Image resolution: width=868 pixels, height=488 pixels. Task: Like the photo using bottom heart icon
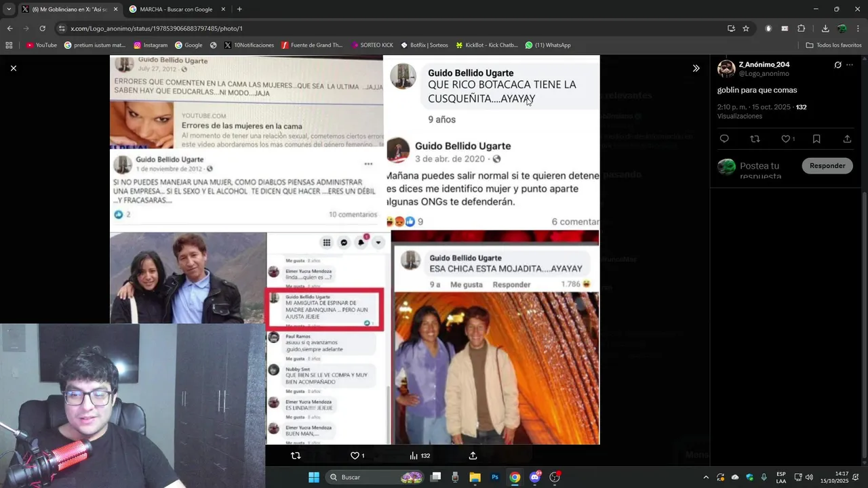355,455
